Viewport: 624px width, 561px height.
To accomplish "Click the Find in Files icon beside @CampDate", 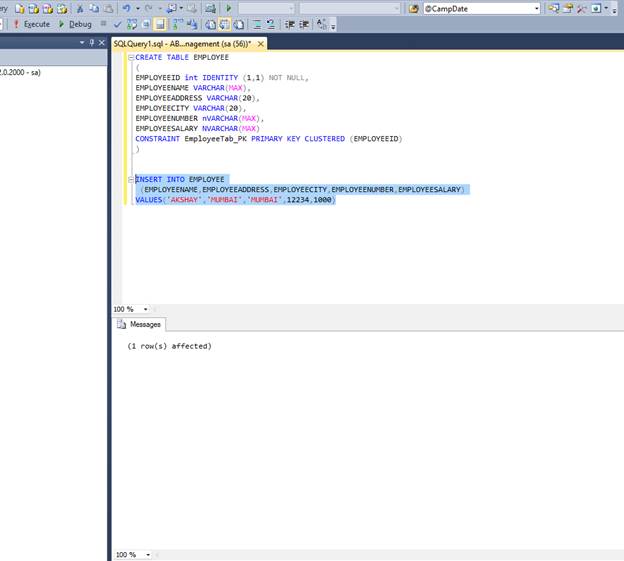I will tap(415, 8).
